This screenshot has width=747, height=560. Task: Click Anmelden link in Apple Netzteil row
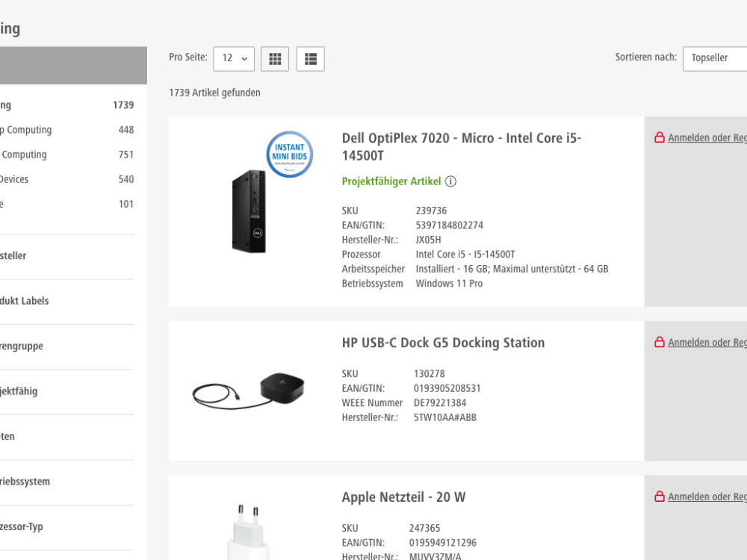(x=707, y=497)
